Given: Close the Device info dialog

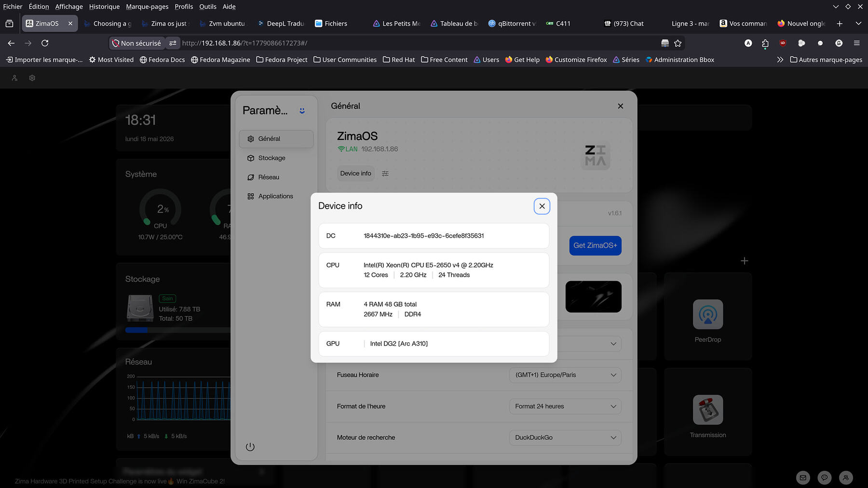Looking at the screenshot, I should tap(542, 206).
